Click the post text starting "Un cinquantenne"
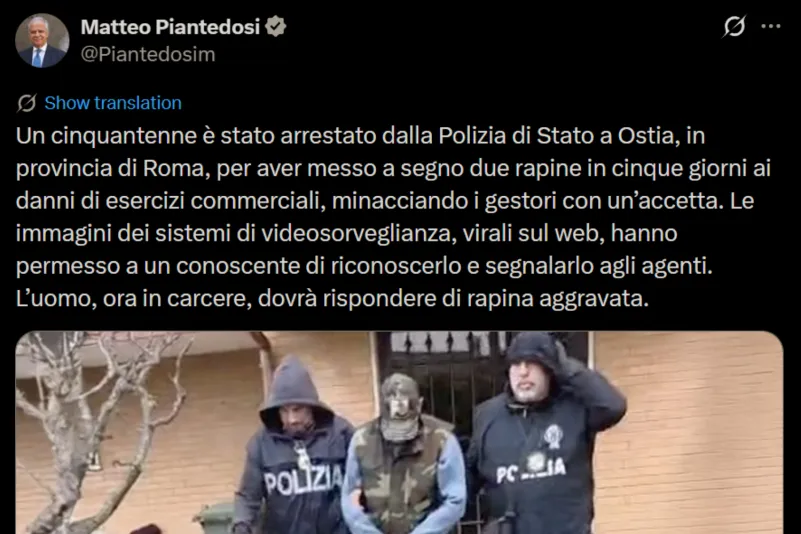Viewport: 801px width, 534px height. (x=393, y=217)
